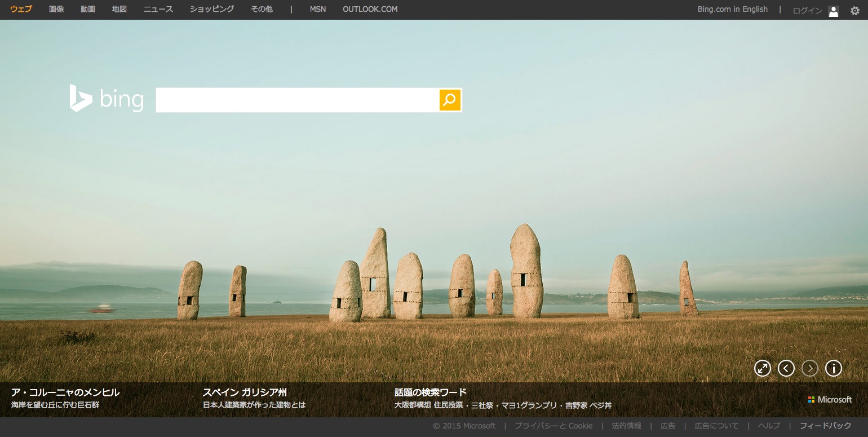Viewport: 868px width, 437px height.
Task: Show the next background image
Action: pos(809,368)
